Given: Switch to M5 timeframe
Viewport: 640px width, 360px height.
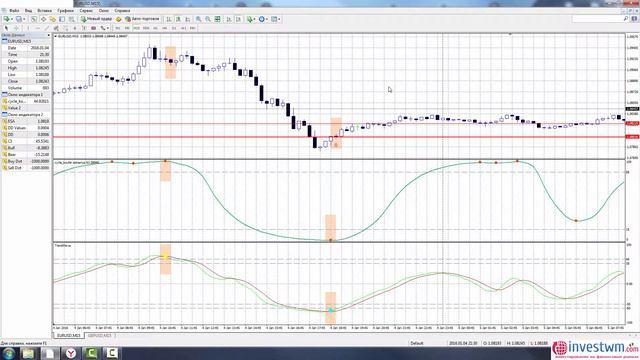Looking at the screenshot, I should click(x=127, y=28).
